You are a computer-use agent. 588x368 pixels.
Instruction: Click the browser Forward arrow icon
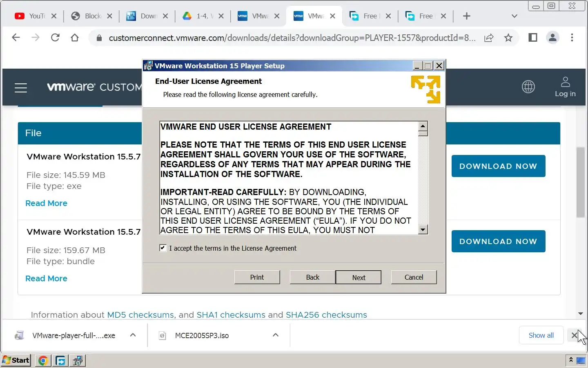pos(36,38)
